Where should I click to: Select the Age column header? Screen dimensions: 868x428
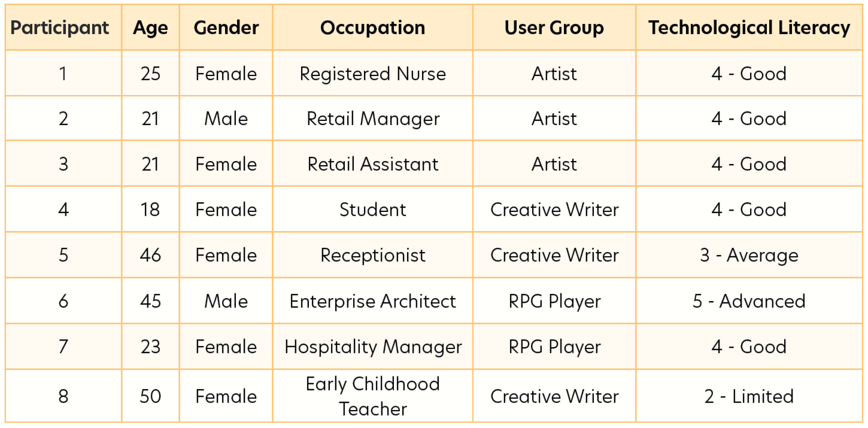click(x=150, y=27)
